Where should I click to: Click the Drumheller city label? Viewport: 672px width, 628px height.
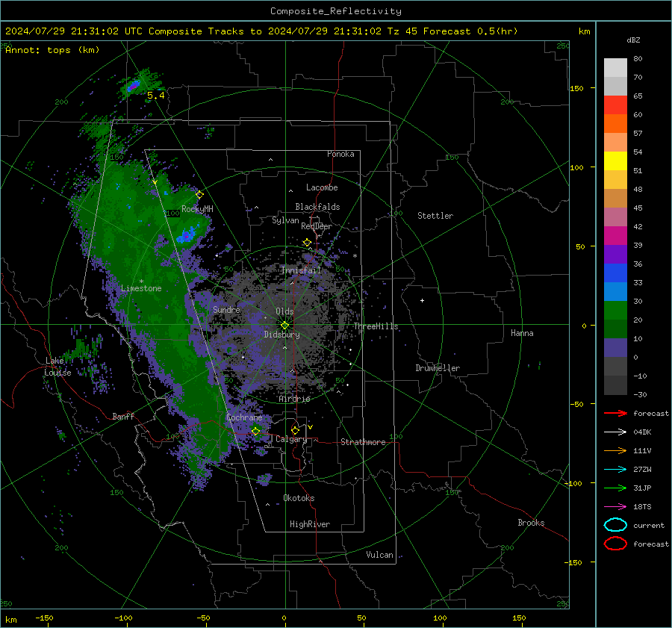pos(438,368)
